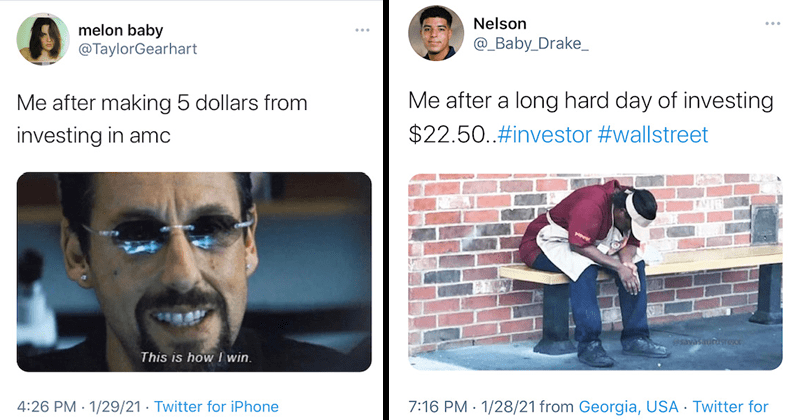Open the melon baby profile avatar
Image resolution: width=800 pixels, height=420 pixels.
[x=43, y=40]
